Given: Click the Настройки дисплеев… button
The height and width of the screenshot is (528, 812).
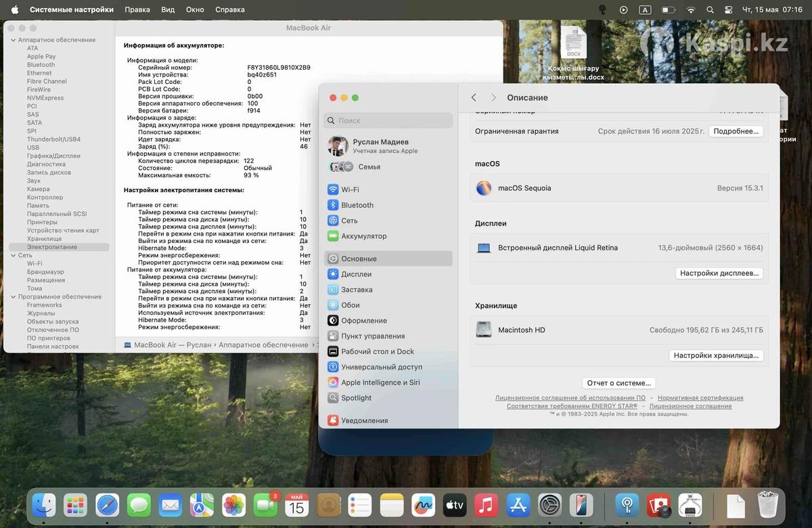Looking at the screenshot, I should pos(719,273).
